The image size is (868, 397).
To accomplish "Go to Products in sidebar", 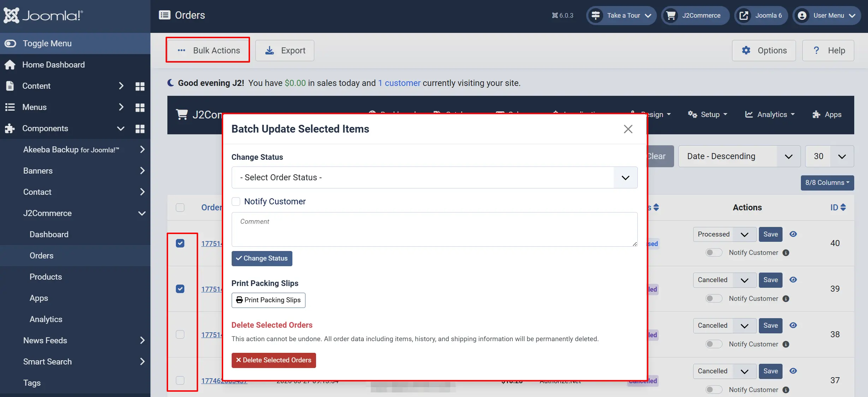I will point(46,277).
